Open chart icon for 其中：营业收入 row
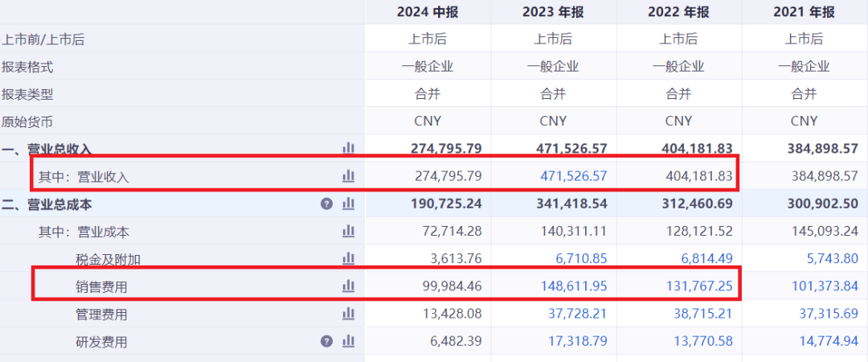 click(348, 176)
